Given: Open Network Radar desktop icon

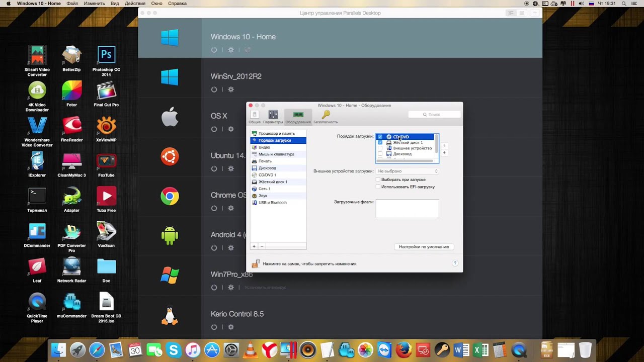Looking at the screenshot, I should pos(71,270).
